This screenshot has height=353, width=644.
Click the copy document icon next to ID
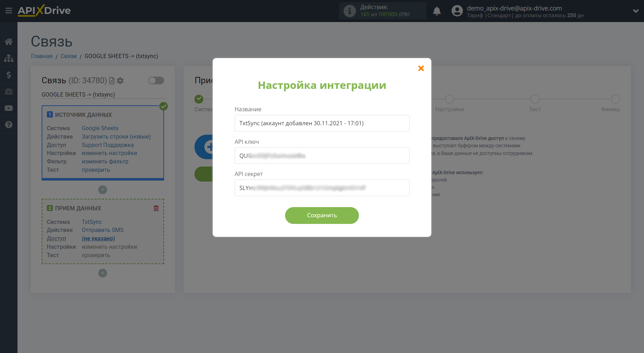112,80
